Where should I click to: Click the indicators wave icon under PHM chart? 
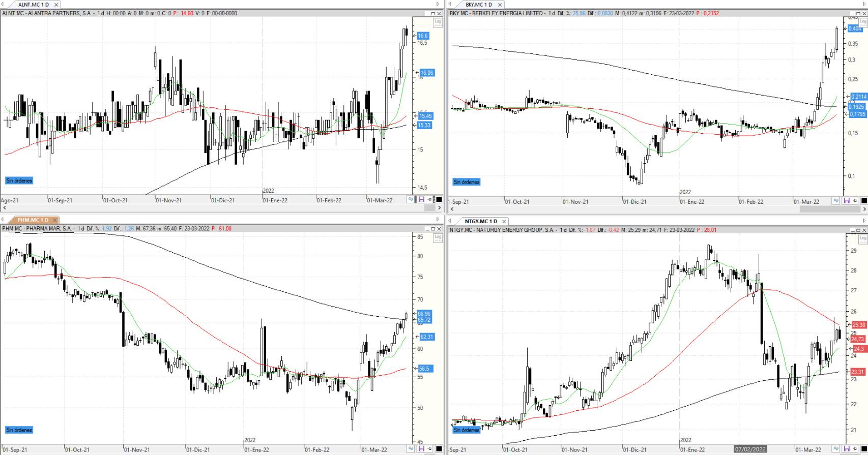[x=411, y=449]
